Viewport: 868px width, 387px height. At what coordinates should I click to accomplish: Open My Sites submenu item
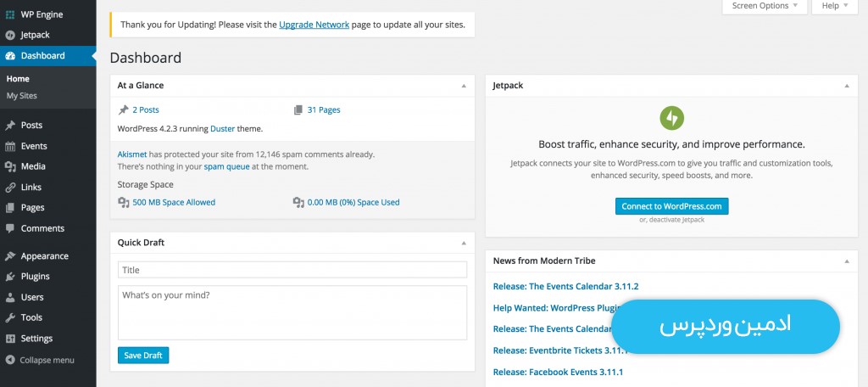(x=22, y=95)
